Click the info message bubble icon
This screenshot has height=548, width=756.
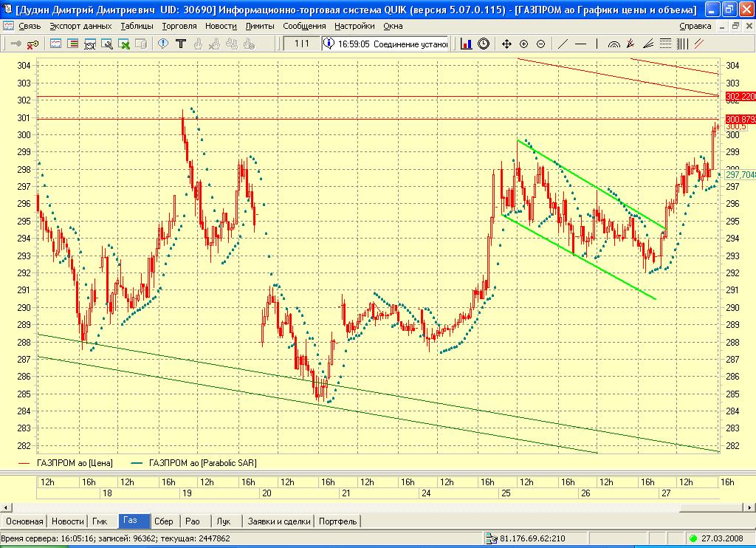point(329,44)
